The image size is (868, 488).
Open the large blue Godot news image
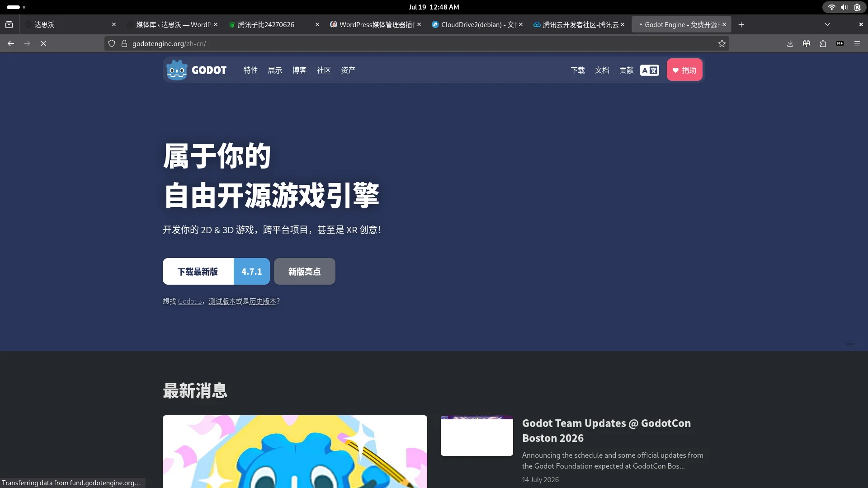point(295,451)
